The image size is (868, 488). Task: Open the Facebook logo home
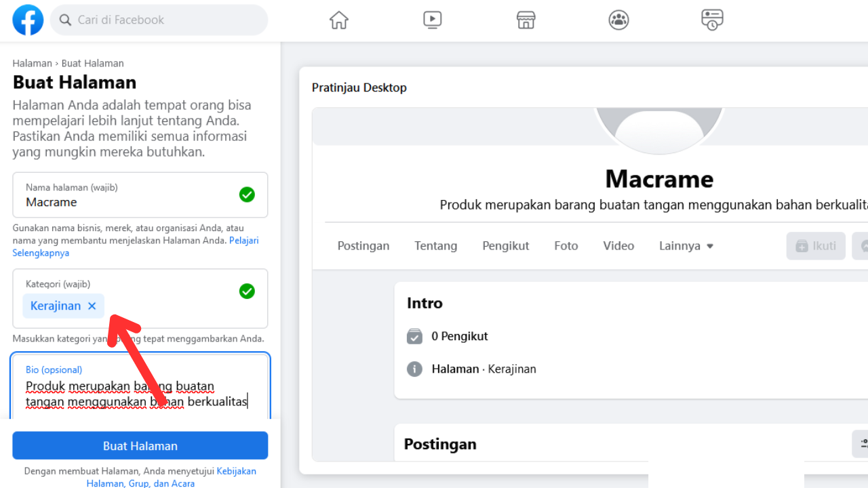(x=28, y=20)
